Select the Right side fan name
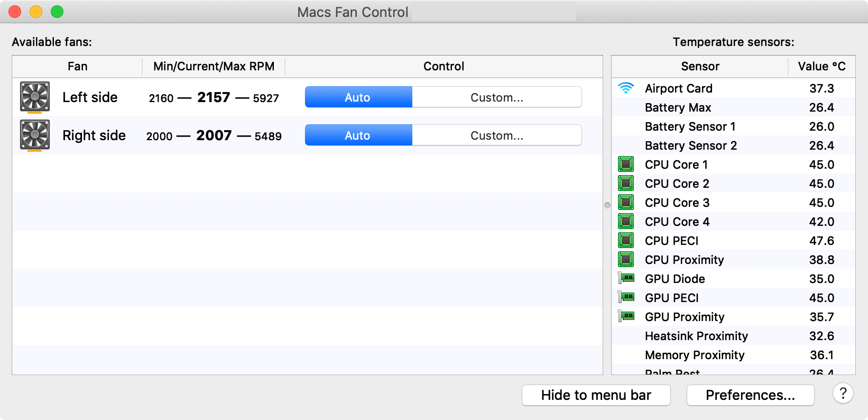The width and height of the screenshot is (868, 420). click(94, 135)
